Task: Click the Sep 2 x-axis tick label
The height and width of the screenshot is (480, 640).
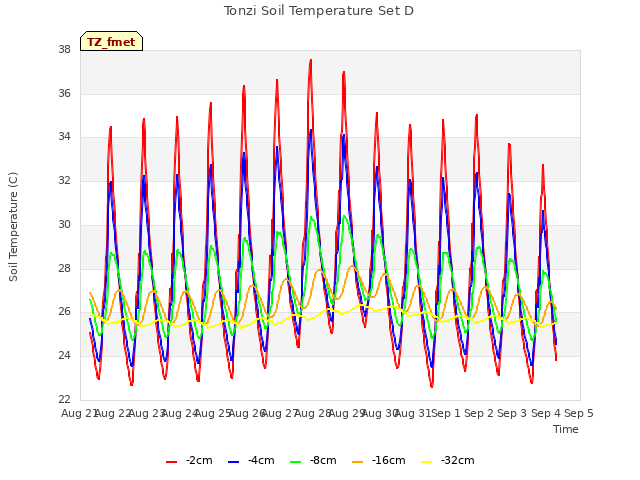Action: (479, 413)
